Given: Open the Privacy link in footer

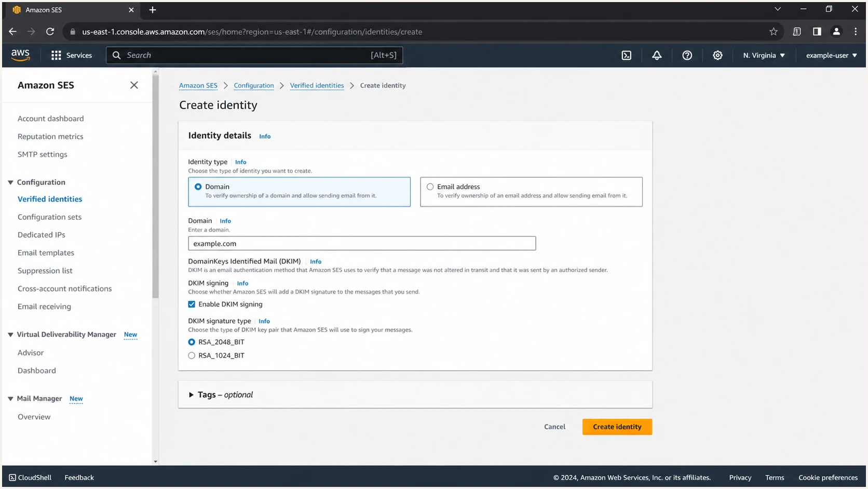Looking at the screenshot, I should click(740, 478).
